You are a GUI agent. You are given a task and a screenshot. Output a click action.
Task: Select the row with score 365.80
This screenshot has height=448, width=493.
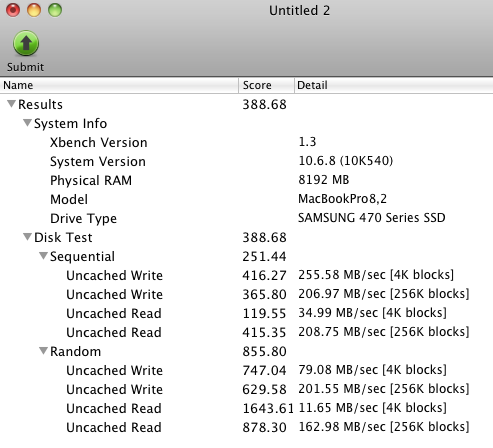tap(246, 294)
